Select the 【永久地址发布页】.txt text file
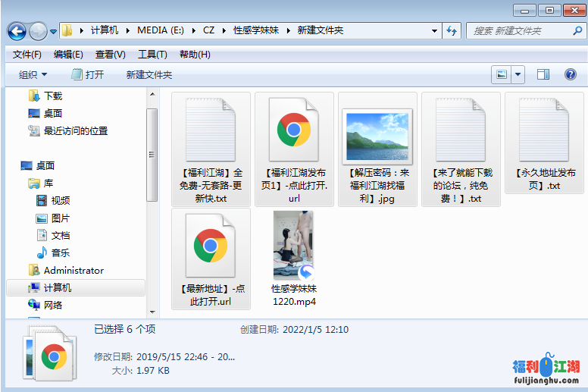This screenshot has width=588, height=392. click(544, 143)
